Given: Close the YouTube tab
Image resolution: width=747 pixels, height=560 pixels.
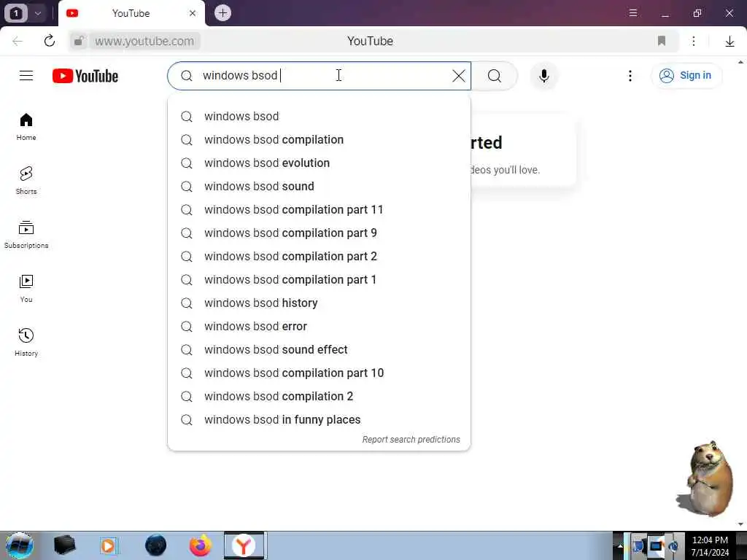Looking at the screenshot, I should coord(193,13).
